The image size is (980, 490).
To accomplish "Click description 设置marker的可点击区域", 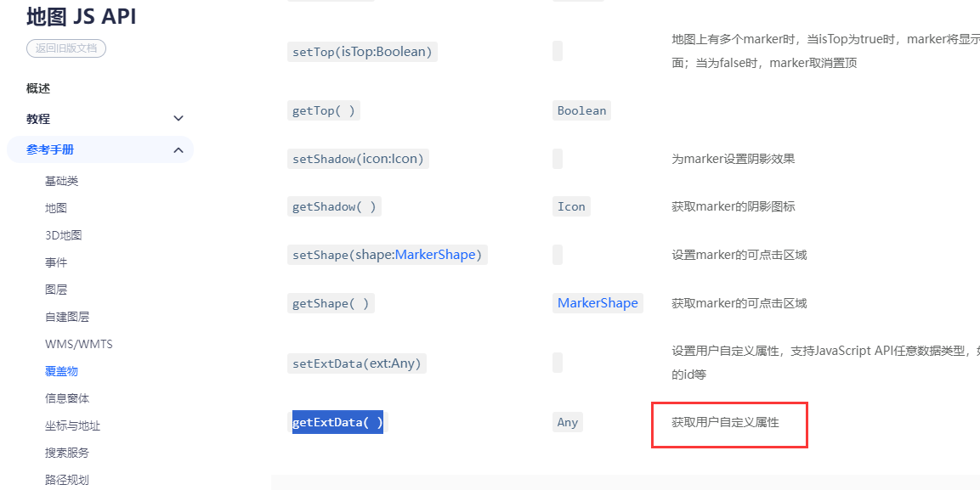I will pos(739,255).
